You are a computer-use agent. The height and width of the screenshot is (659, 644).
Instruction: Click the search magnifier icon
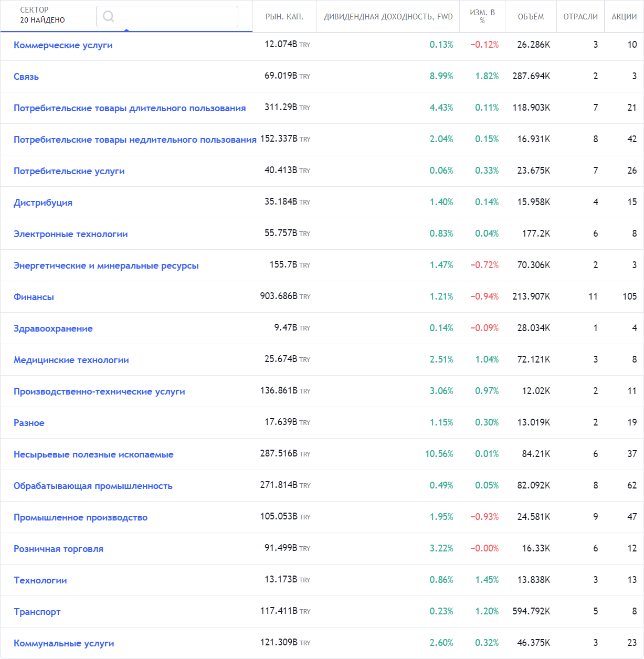click(x=109, y=16)
